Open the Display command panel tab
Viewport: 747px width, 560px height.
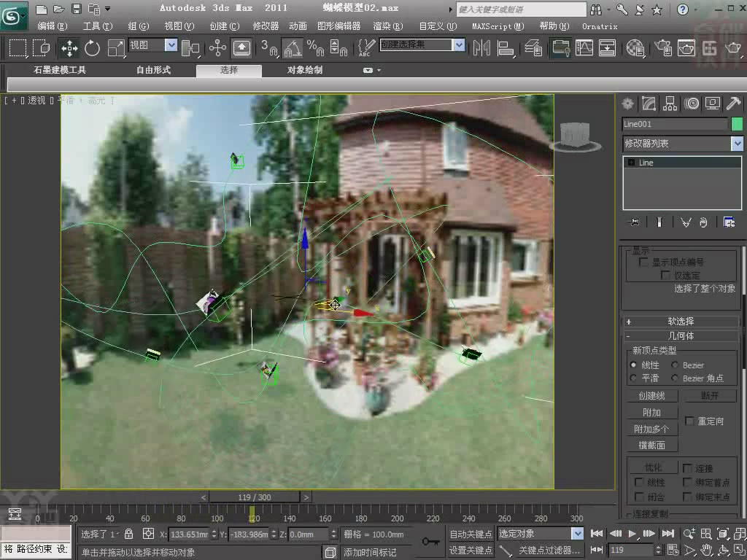(x=713, y=104)
